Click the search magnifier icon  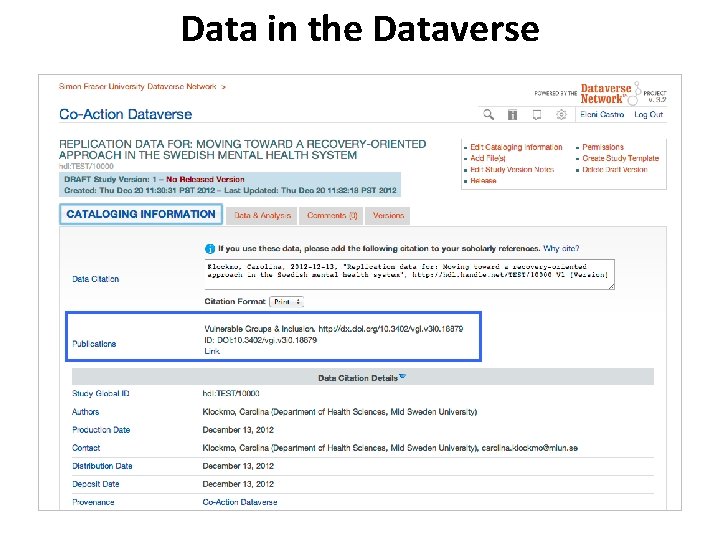(x=489, y=114)
